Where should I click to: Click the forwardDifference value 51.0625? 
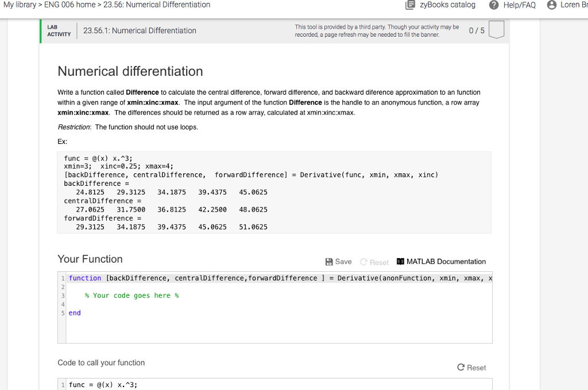(x=253, y=227)
